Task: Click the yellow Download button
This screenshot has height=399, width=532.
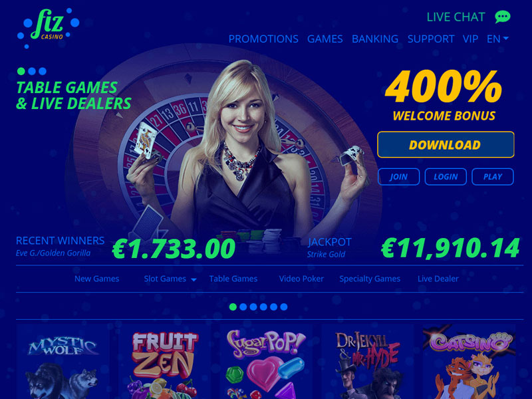Action: pyautogui.click(x=446, y=144)
